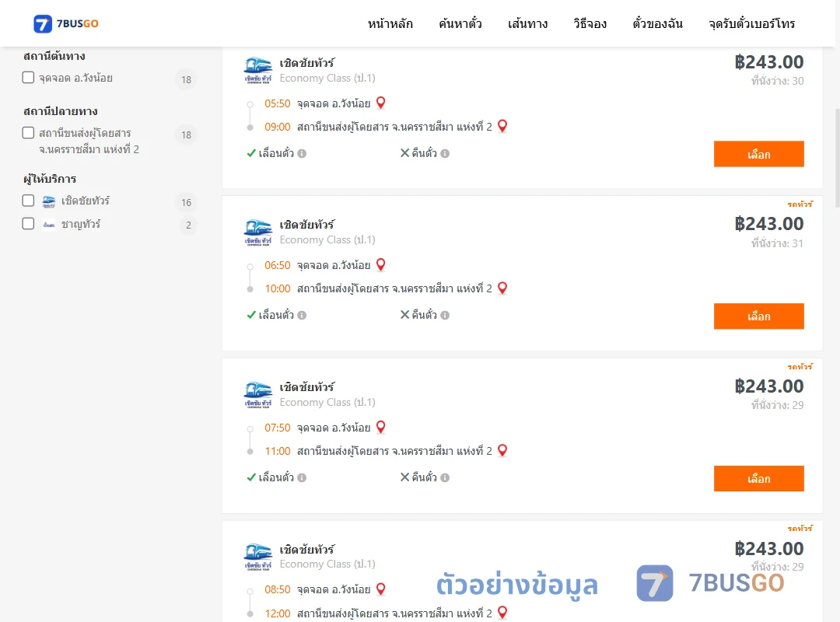Screen dimensions: 840x622
Task: Open map pin for 06:50 departure stop
Action: [381, 264]
